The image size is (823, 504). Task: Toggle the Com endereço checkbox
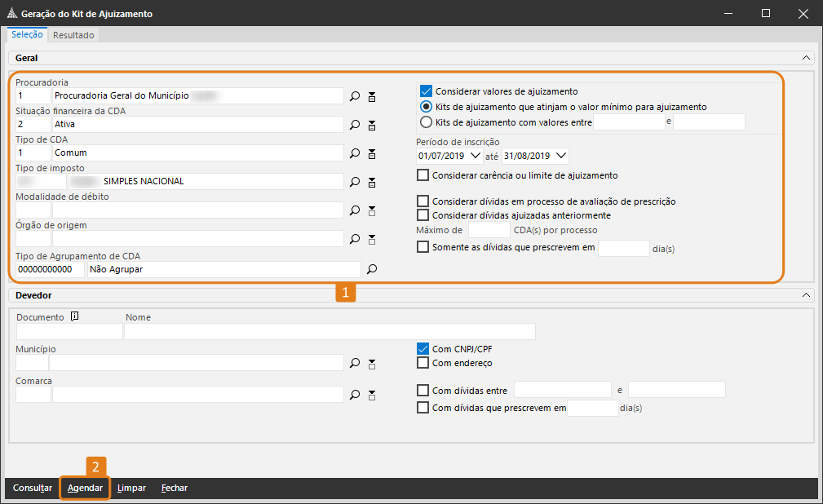tap(423, 363)
